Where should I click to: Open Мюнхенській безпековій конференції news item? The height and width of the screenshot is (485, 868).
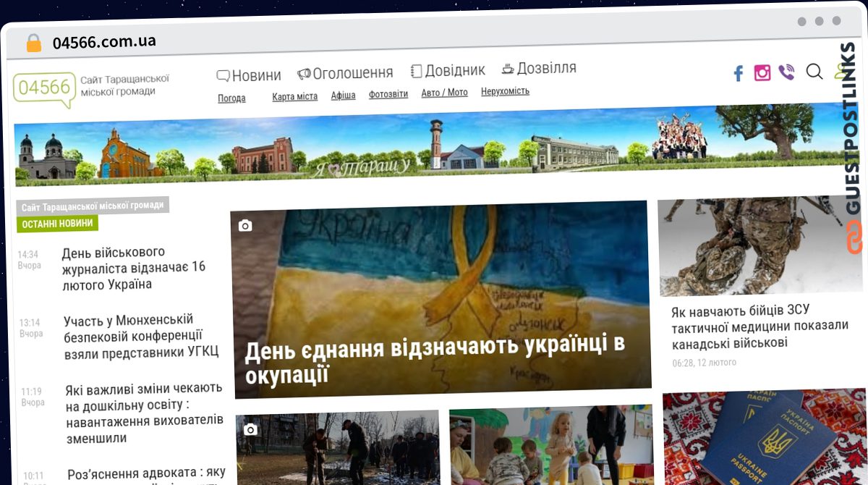(140, 336)
